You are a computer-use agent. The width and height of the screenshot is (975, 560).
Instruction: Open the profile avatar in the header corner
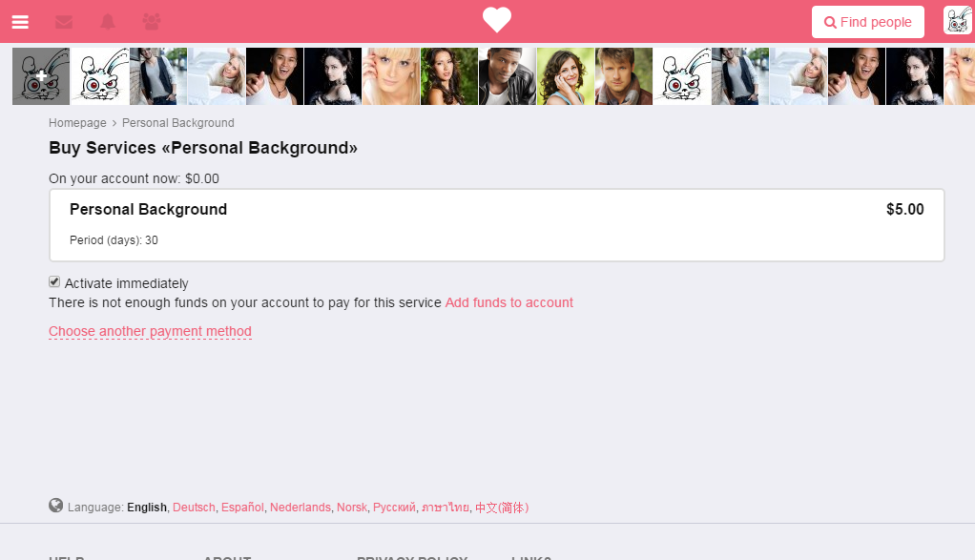pyautogui.click(x=957, y=20)
